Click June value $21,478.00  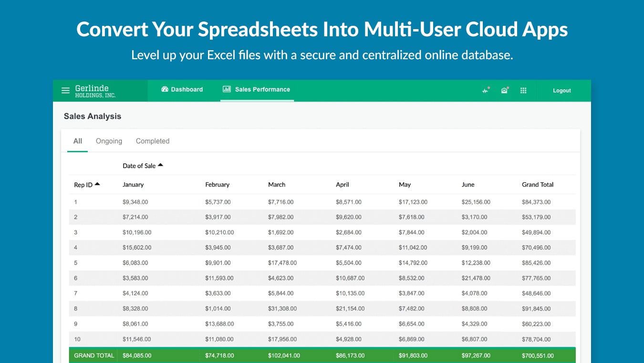point(476,278)
